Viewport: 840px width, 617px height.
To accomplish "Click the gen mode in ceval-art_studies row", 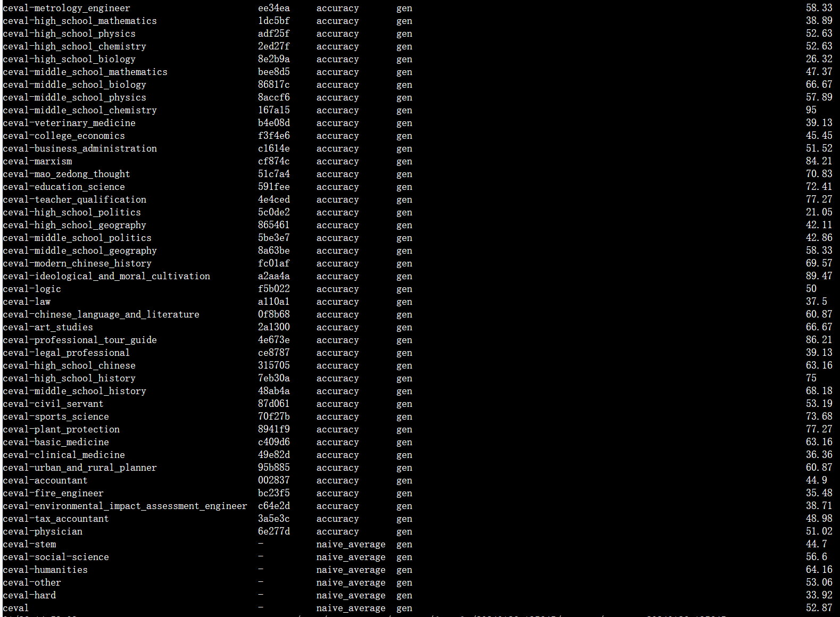I will coord(404,327).
